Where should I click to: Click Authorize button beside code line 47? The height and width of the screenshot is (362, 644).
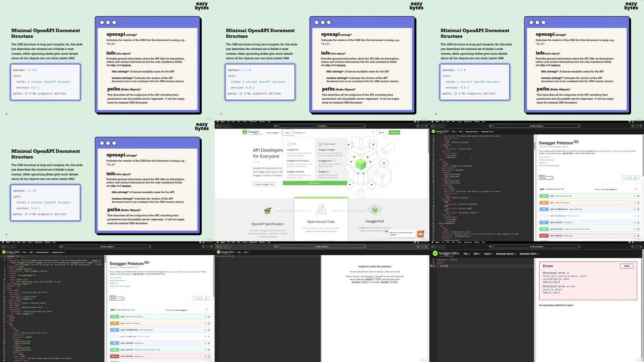(630, 178)
